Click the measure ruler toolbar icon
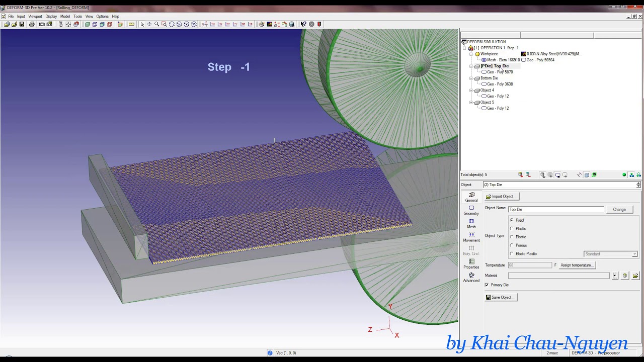This screenshot has width=644, height=362. coord(131,24)
